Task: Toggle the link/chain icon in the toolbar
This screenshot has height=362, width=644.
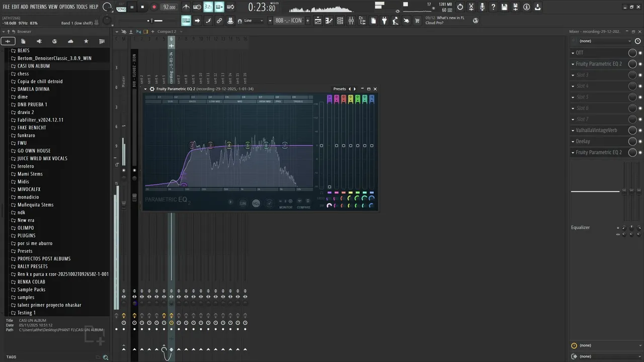Action: pos(219,21)
